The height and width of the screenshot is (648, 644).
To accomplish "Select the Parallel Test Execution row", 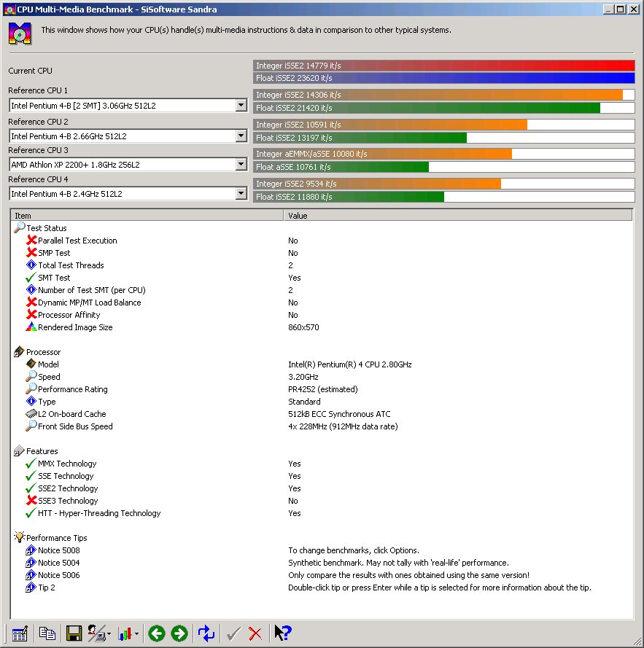I will pyautogui.click(x=322, y=241).
